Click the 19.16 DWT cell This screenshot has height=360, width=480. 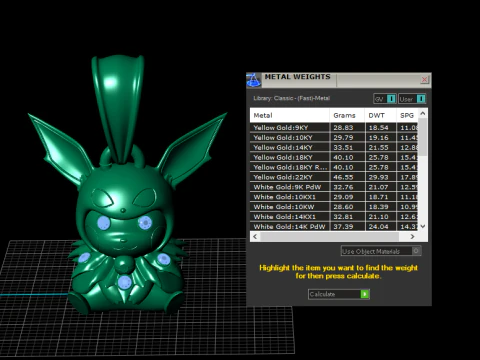380,137
